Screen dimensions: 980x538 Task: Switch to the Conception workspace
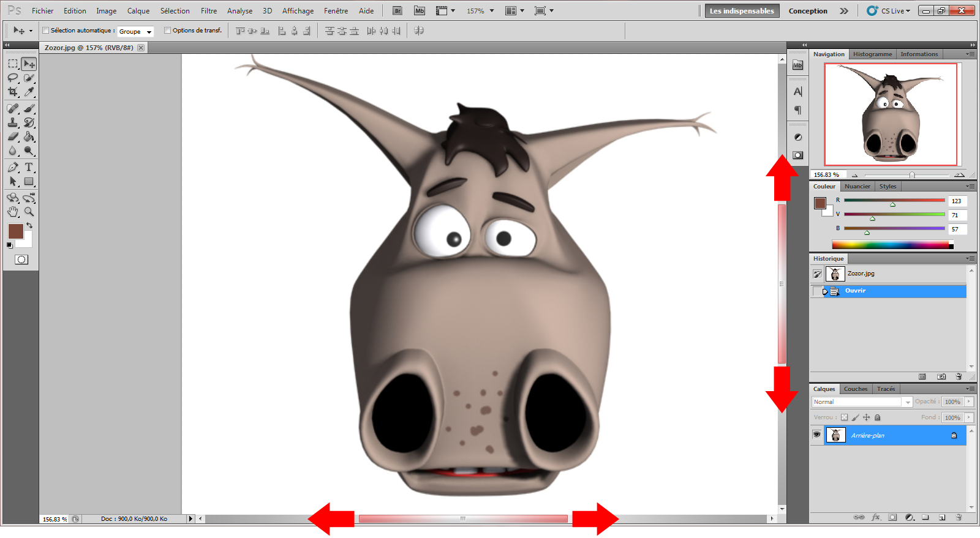pyautogui.click(x=807, y=11)
